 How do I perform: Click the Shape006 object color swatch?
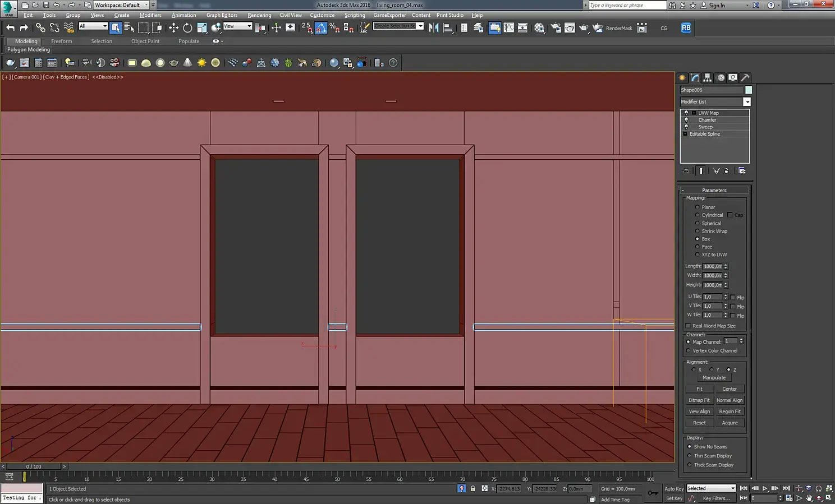[x=749, y=90]
